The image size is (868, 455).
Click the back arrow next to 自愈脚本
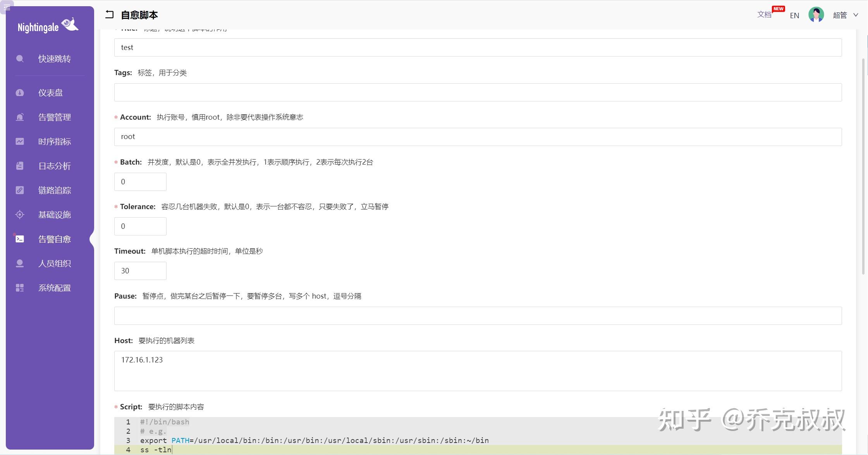(110, 15)
